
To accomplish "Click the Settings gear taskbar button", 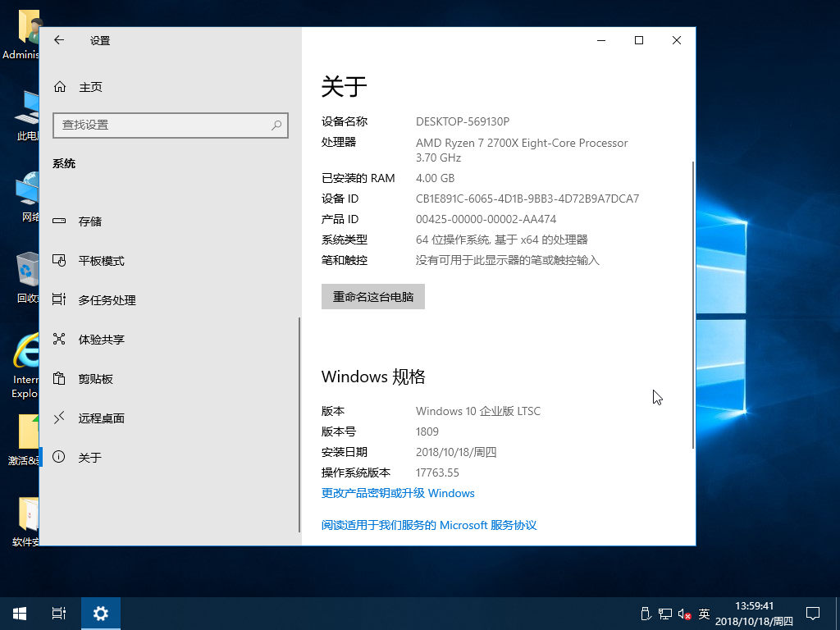I will pyautogui.click(x=101, y=614).
